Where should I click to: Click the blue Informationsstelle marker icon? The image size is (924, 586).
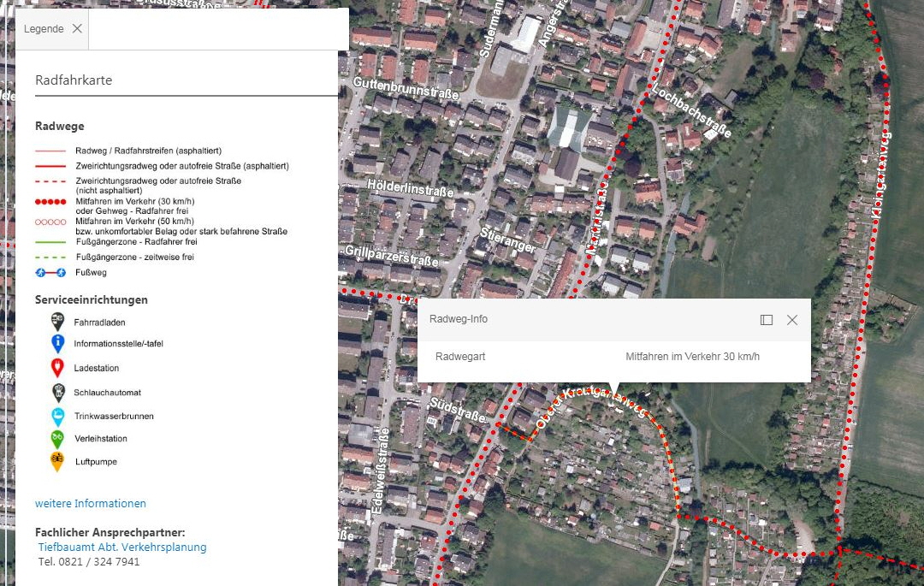tap(57, 344)
